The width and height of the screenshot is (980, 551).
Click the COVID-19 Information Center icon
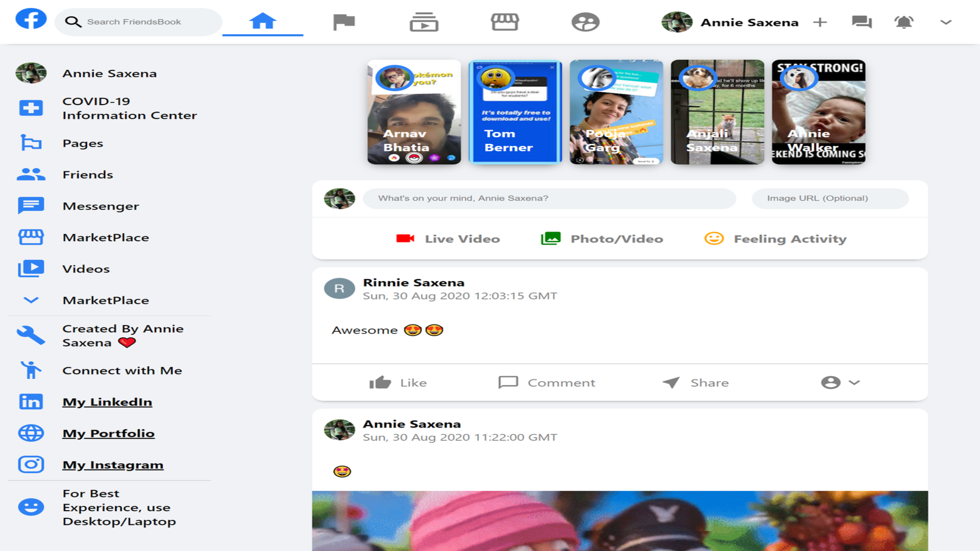click(31, 108)
